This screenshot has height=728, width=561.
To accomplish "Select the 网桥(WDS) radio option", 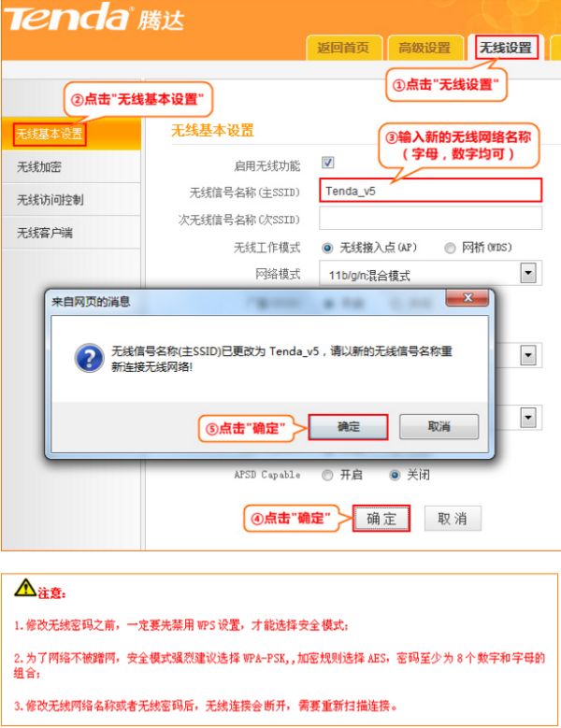I will [x=450, y=248].
